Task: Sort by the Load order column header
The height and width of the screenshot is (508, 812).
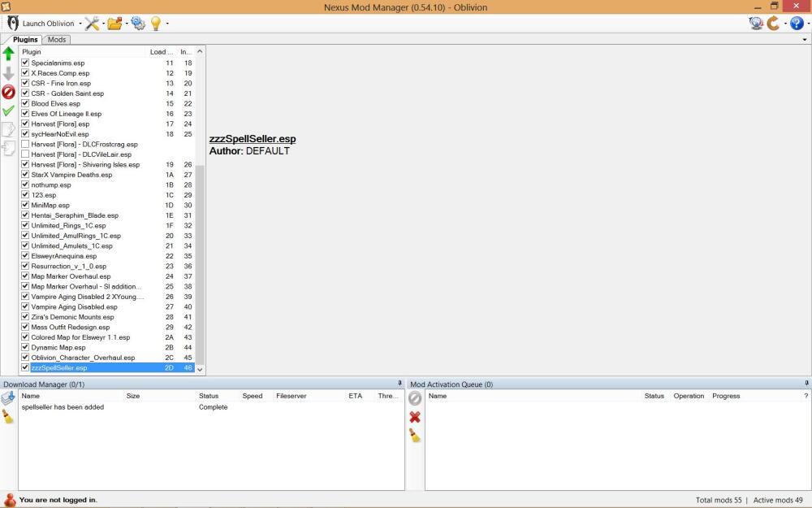Action: [162, 52]
